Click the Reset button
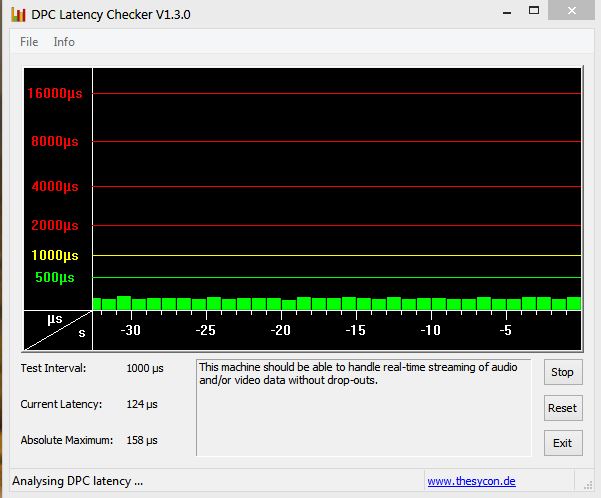601x498 pixels. (x=563, y=408)
